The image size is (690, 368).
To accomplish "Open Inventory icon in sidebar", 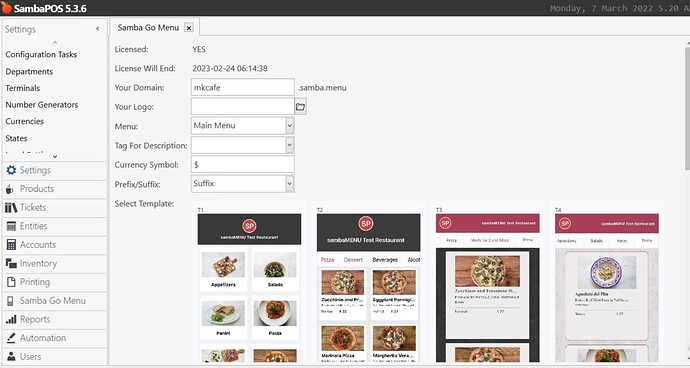I will click(11, 263).
